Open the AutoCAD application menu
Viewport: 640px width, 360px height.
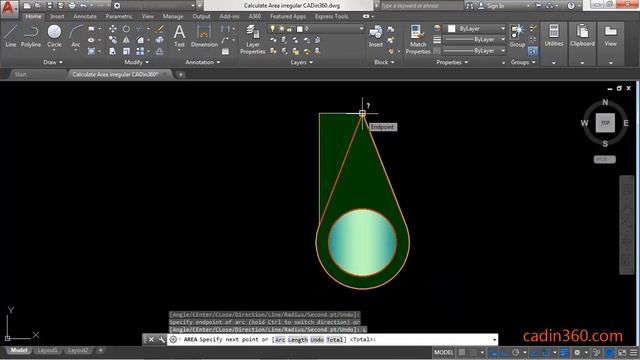[9, 8]
